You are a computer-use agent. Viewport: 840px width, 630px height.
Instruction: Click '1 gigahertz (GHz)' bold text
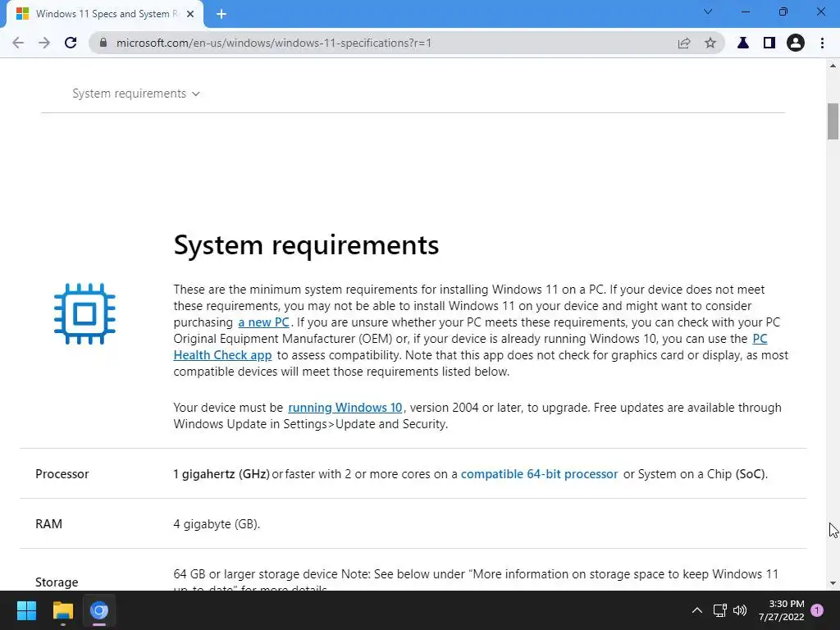click(221, 474)
